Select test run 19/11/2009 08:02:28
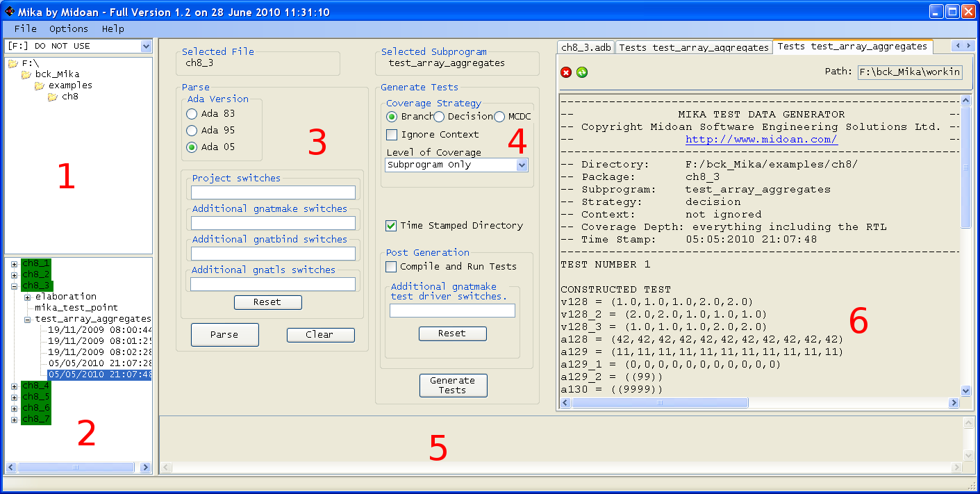 (99, 352)
